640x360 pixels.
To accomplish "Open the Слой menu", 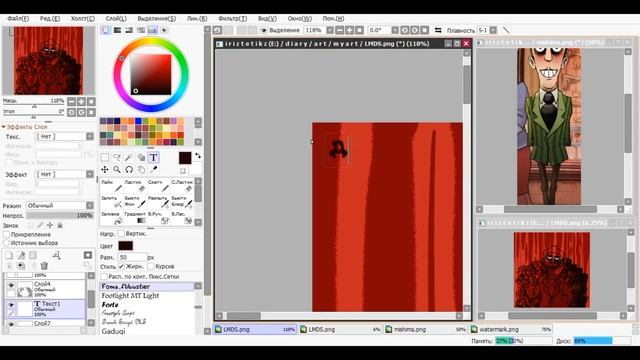I will pos(116,19).
